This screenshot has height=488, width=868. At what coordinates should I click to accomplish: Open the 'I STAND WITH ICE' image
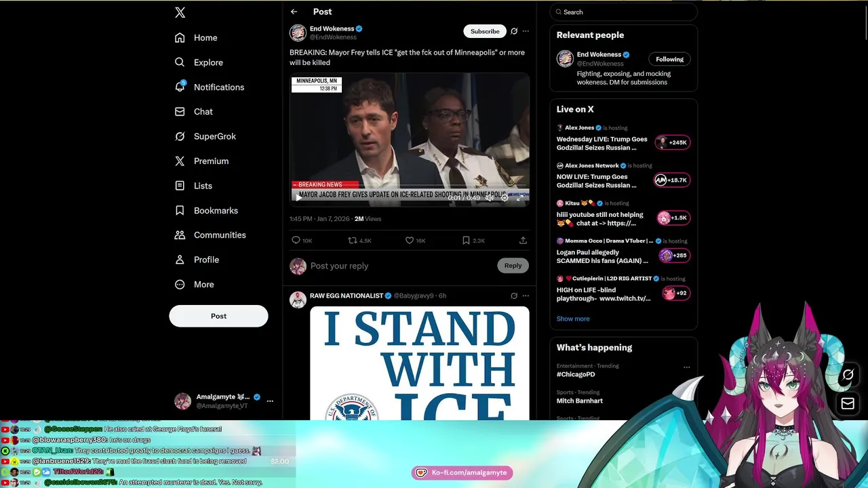(x=420, y=363)
